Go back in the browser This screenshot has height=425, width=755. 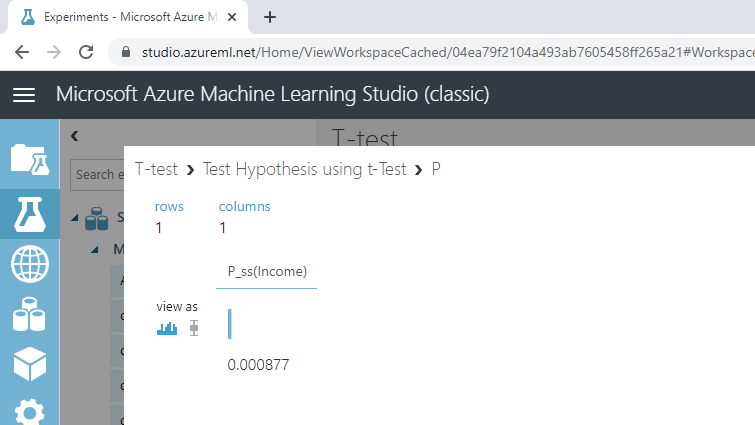coord(22,52)
